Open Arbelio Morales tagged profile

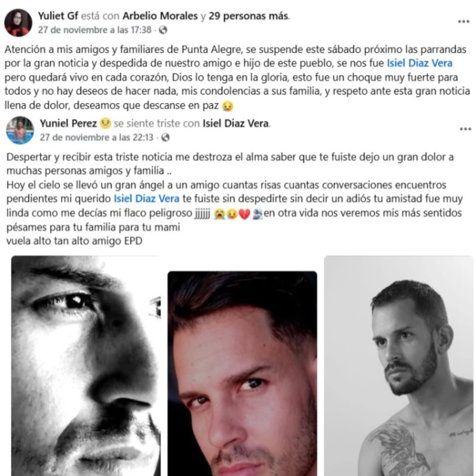160,16
